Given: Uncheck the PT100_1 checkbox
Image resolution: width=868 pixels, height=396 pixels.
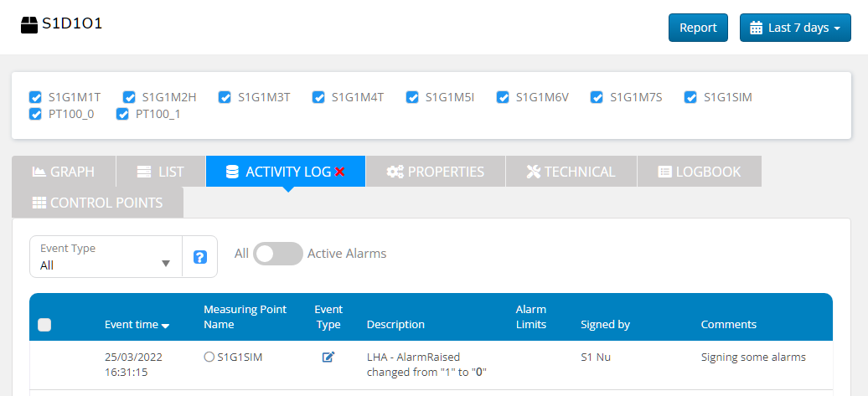Looking at the screenshot, I should coord(122,114).
